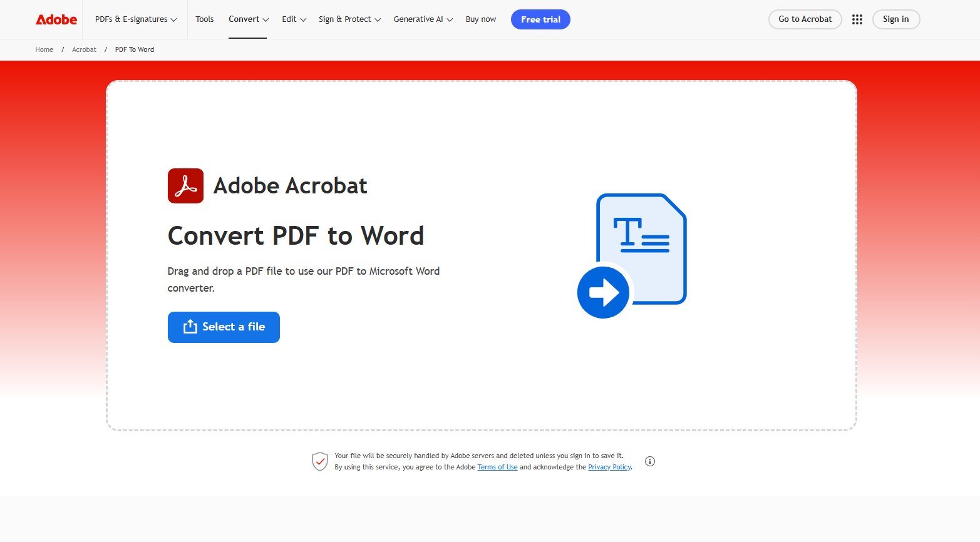The width and height of the screenshot is (980, 542).
Task: Open the Sign & Protect dropdown
Action: pyautogui.click(x=349, y=19)
